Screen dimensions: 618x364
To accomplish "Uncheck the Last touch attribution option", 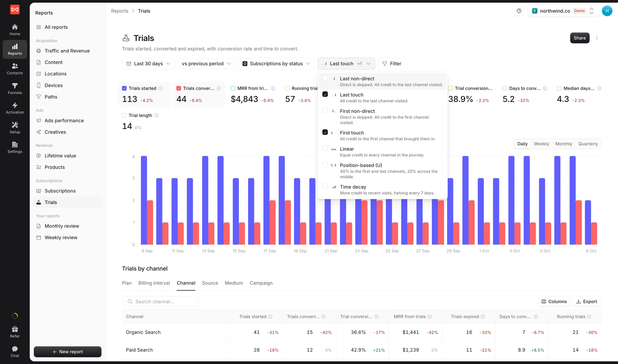I will pyautogui.click(x=325, y=94).
